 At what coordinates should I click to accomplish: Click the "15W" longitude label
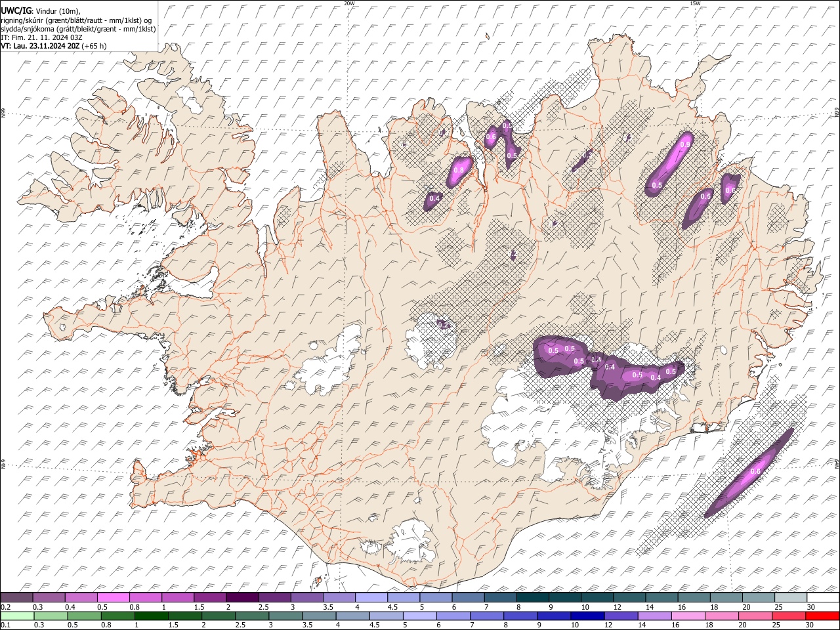click(695, 3)
